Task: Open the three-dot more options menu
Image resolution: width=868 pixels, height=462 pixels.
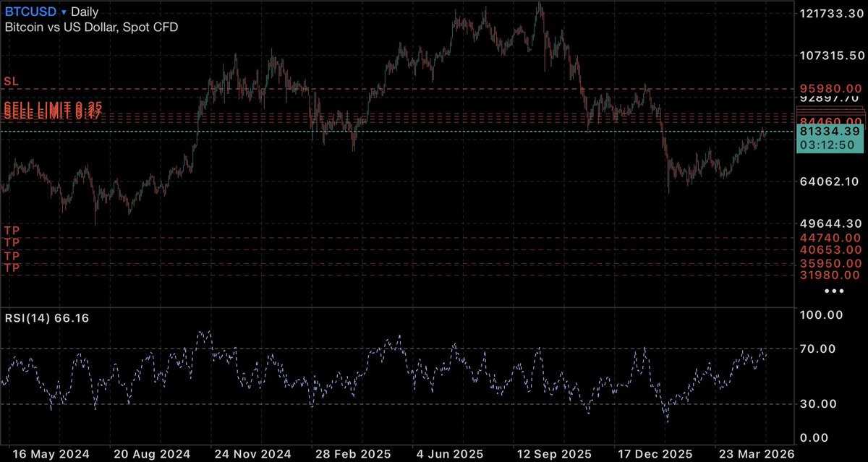Action: (x=834, y=290)
